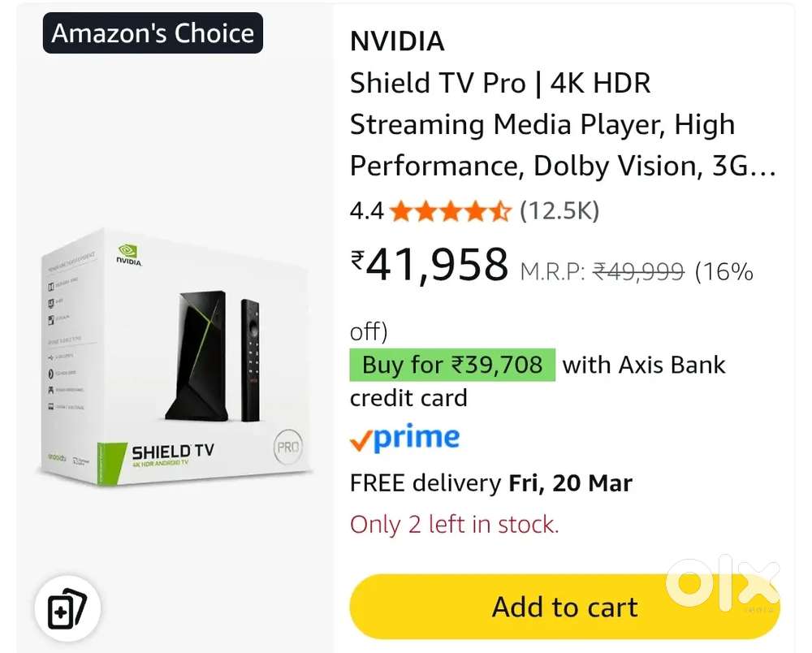Viewport: 812px width, 653px height.
Task: Click the ₹41,958 price
Action: coord(430,264)
